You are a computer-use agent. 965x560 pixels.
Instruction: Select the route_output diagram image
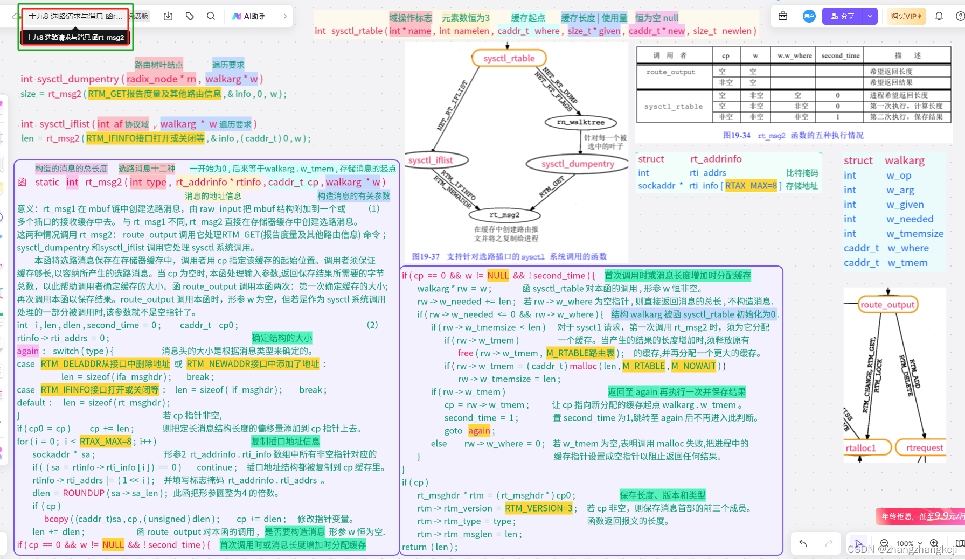pos(894,375)
